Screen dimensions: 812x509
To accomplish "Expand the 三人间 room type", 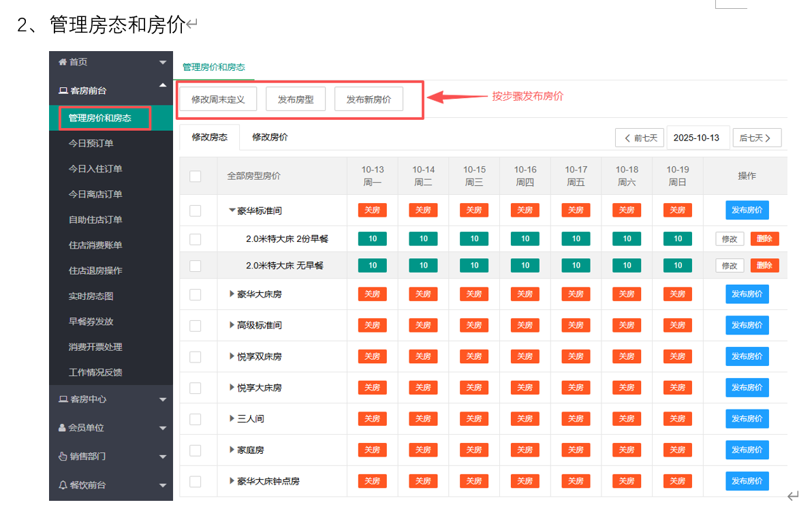I will [x=232, y=419].
